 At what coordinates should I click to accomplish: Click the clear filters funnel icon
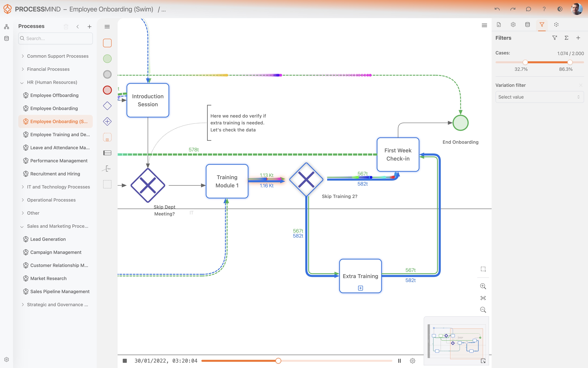555,38
